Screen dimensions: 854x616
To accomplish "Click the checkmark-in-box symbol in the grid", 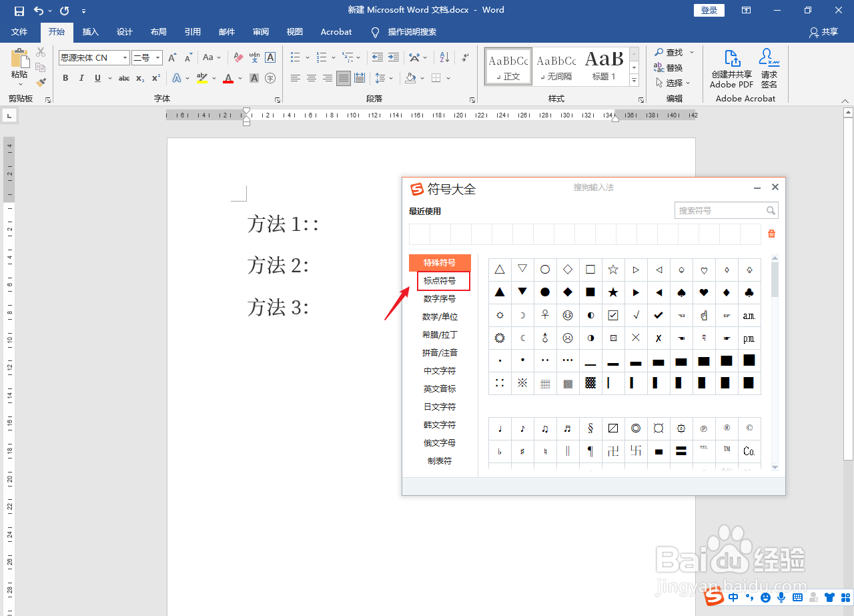I will point(612,315).
